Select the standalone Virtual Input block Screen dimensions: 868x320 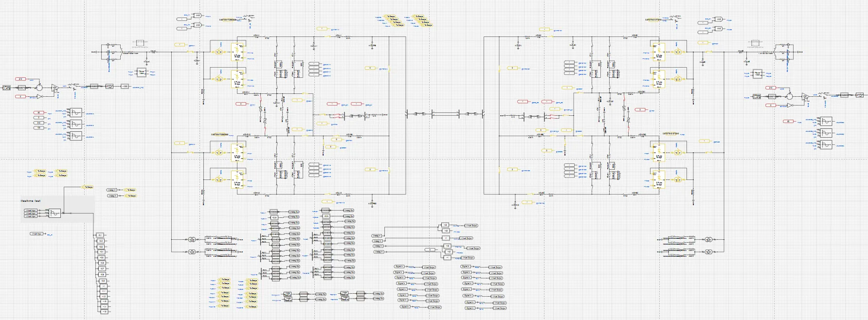(36, 234)
